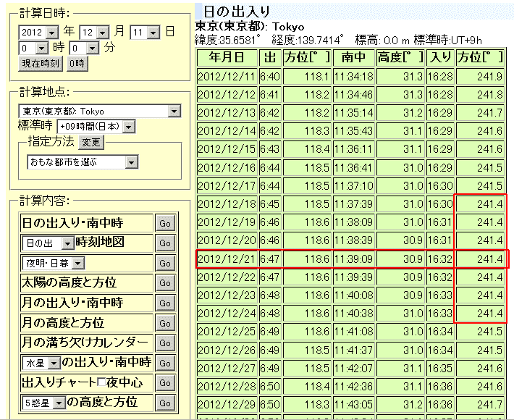Open the month dropdown showing 12
The width and height of the screenshot is (514, 420).
click(94, 33)
